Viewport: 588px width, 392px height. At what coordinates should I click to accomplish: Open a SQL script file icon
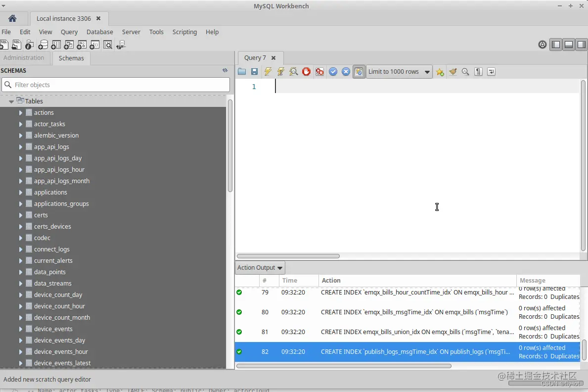click(16, 45)
